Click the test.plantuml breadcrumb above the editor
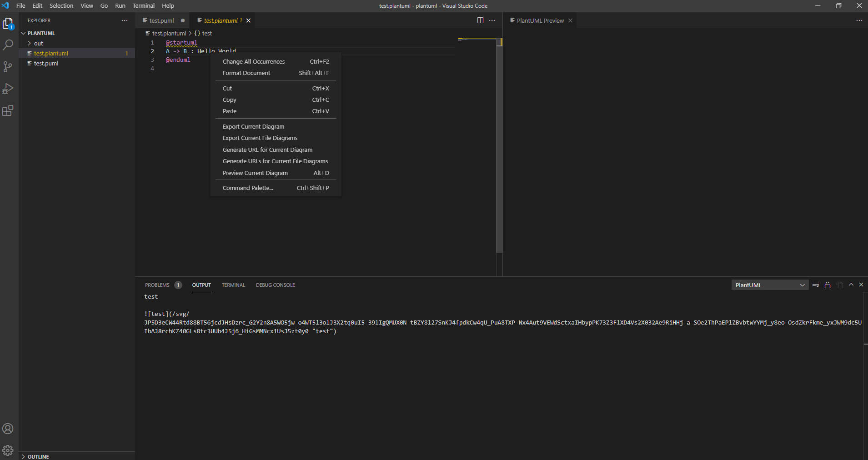The image size is (868, 460). coord(169,33)
